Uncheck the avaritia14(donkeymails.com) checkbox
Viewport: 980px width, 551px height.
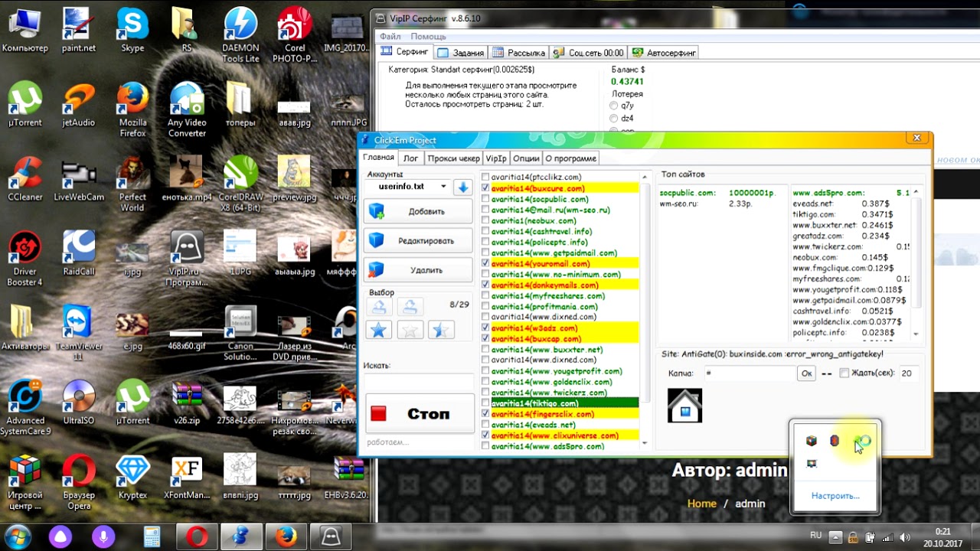coord(485,285)
